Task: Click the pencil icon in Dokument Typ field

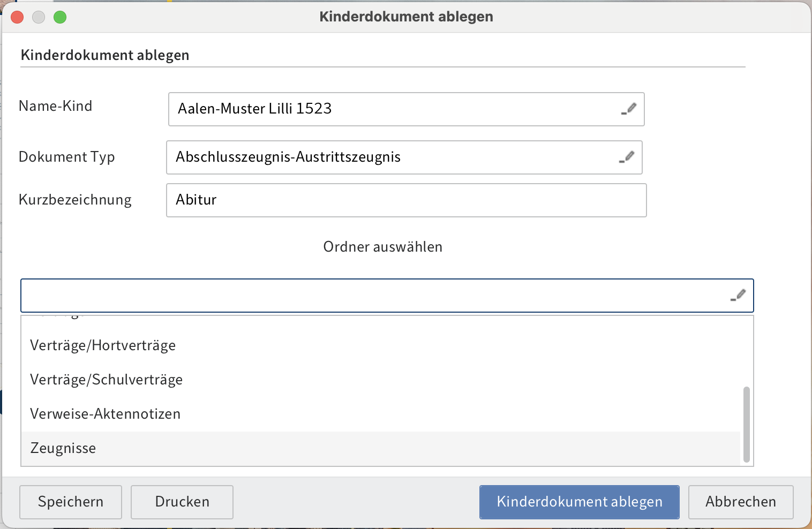Action: tap(627, 157)
